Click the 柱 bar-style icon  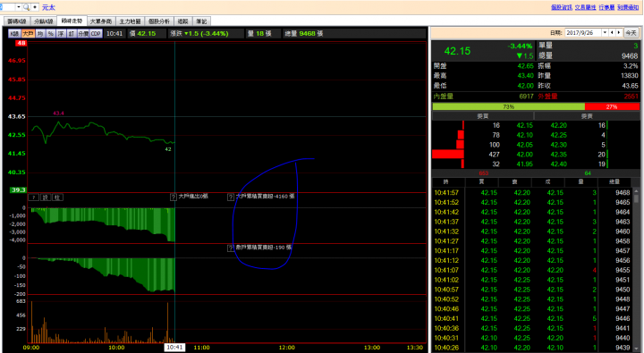[x=57, y=198]
